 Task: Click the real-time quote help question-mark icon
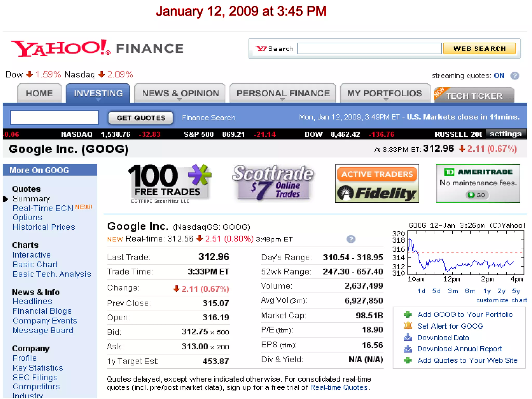tap(351, 239)
